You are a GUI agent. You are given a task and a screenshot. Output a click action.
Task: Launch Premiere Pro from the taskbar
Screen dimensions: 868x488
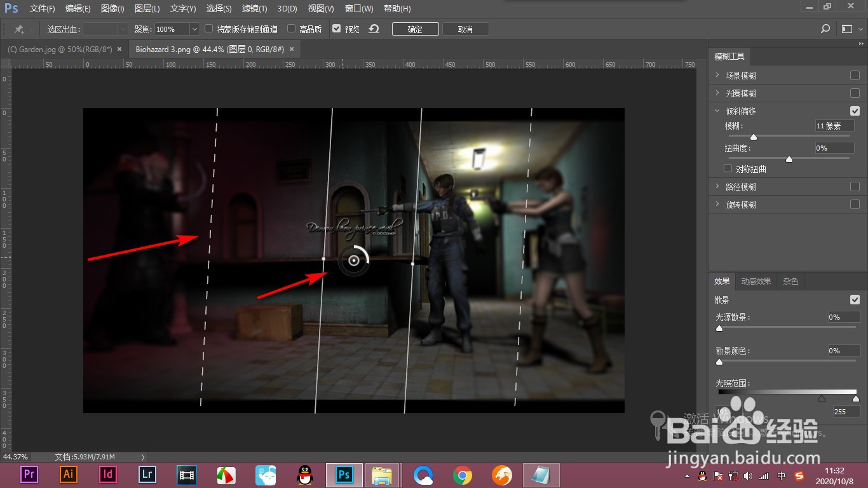[x=29, y=475]
